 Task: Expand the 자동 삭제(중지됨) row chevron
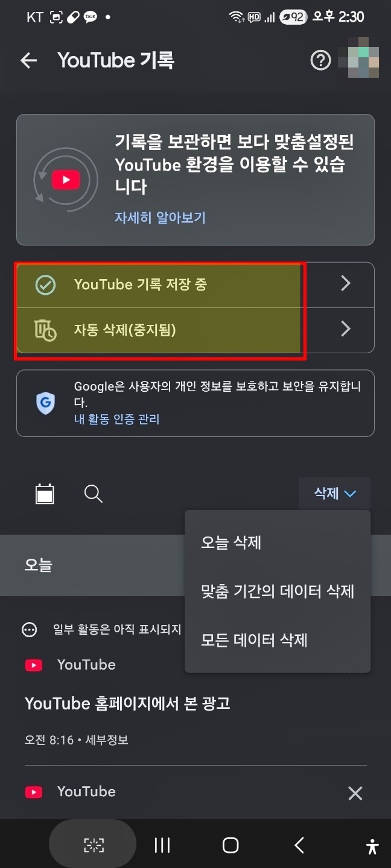[x=346, y=329]
